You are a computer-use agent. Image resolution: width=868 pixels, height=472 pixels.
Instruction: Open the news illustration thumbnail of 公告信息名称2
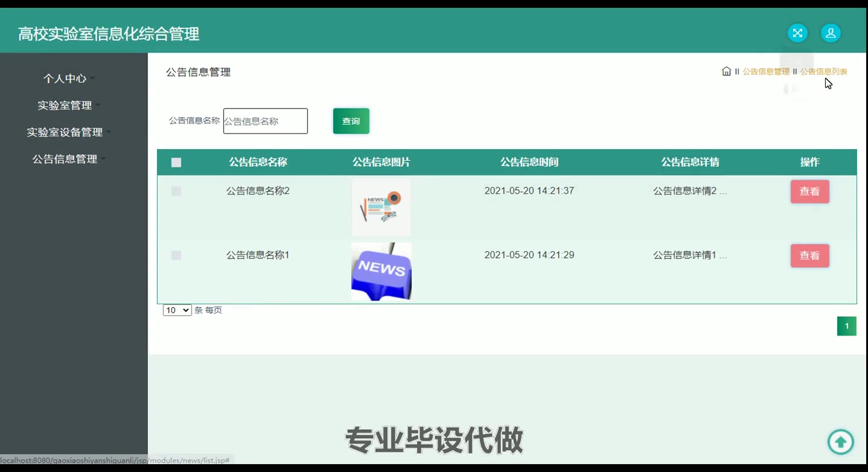coord(381,207)
